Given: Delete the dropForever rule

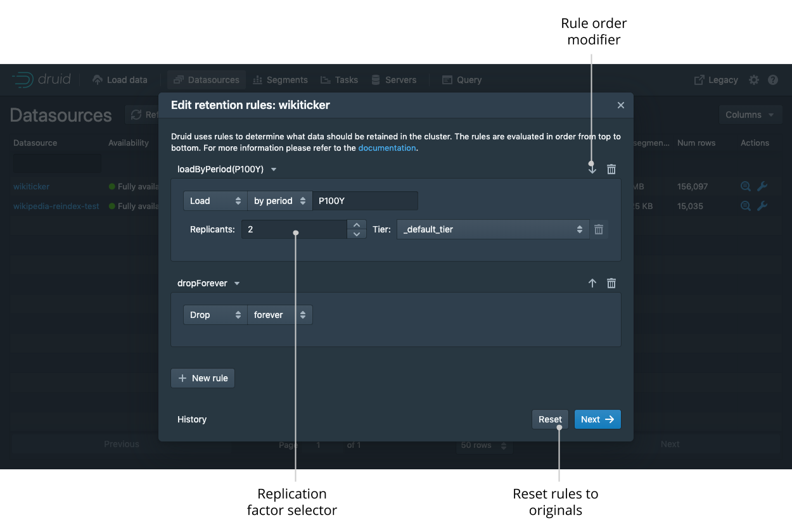Looking at the screenshot, I should [x=611, y=283].
